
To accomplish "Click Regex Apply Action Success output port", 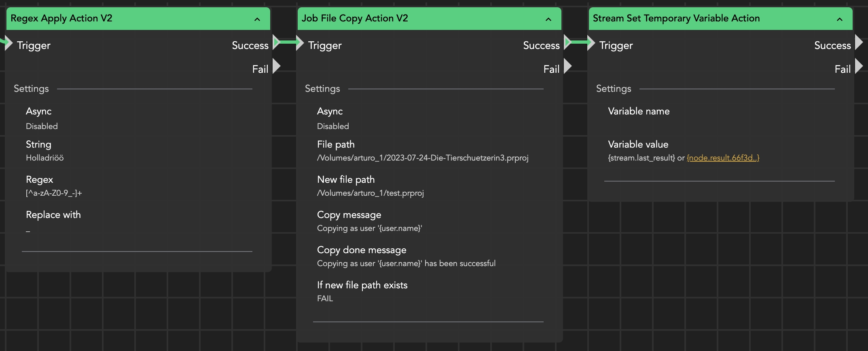I will (x=277, y=42).
